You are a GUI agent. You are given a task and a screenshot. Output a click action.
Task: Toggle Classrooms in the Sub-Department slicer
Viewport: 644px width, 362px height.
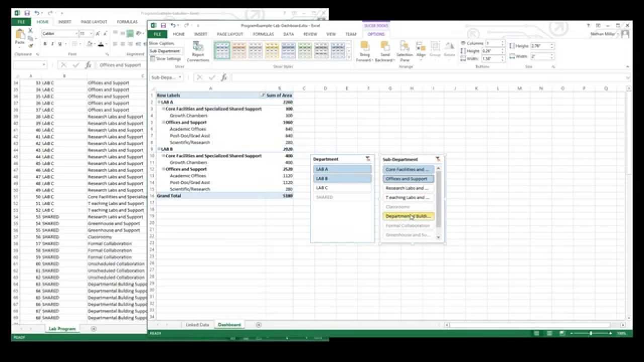[x=408, y=207]
